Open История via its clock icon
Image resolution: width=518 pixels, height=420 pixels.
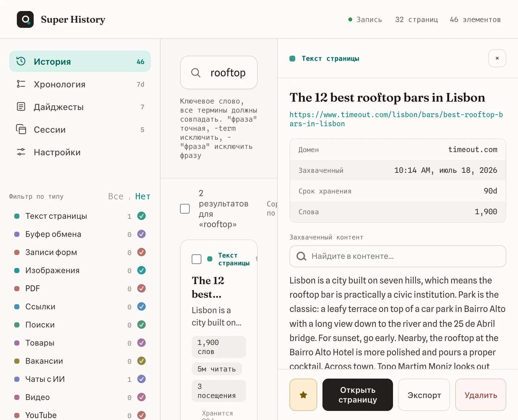click(x=21, y=61)
